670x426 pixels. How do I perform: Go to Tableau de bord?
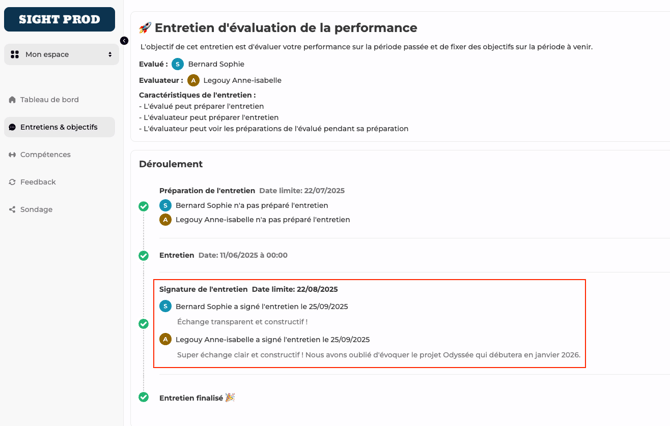click(x=49, y=100)
